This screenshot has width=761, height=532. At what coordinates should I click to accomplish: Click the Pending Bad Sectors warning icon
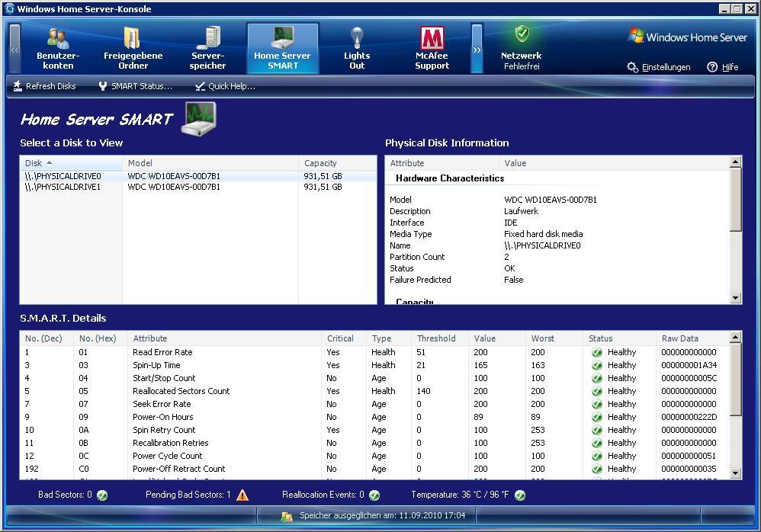242,495
